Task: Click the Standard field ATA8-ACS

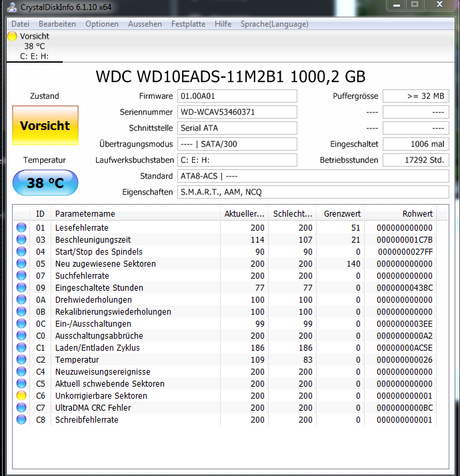Action: coord(313,176)
